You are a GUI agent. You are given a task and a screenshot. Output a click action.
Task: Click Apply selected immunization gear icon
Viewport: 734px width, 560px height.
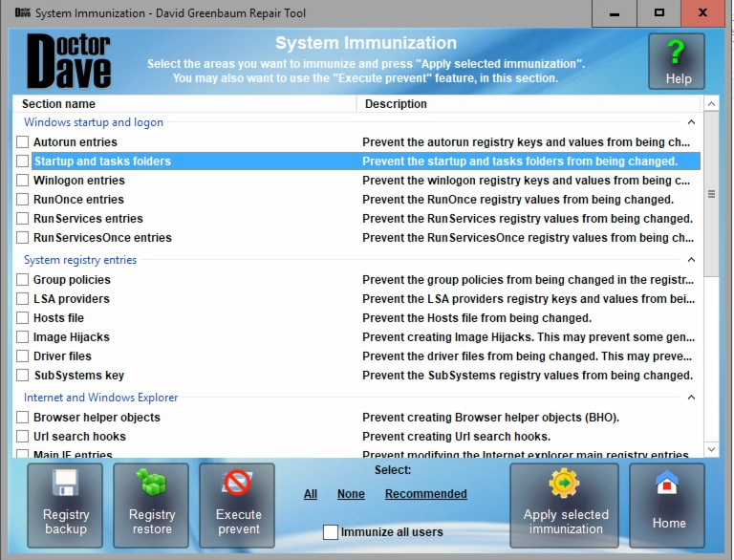coord(565,506)
